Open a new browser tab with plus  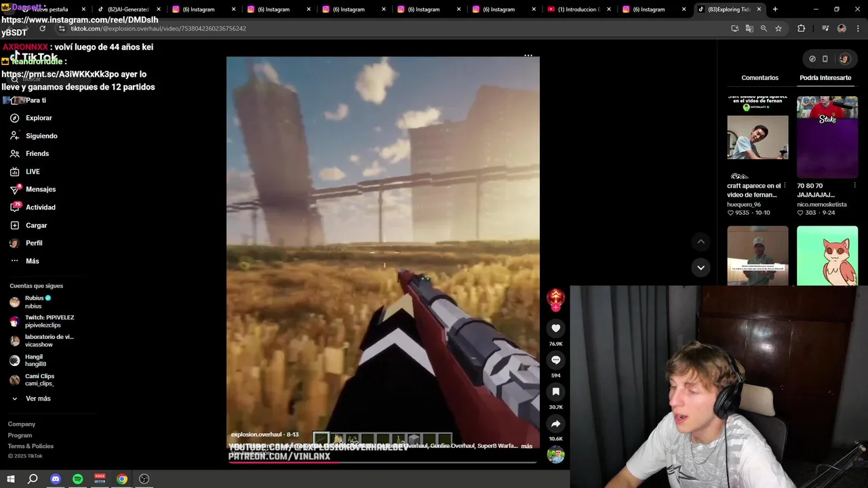point(775,9)
